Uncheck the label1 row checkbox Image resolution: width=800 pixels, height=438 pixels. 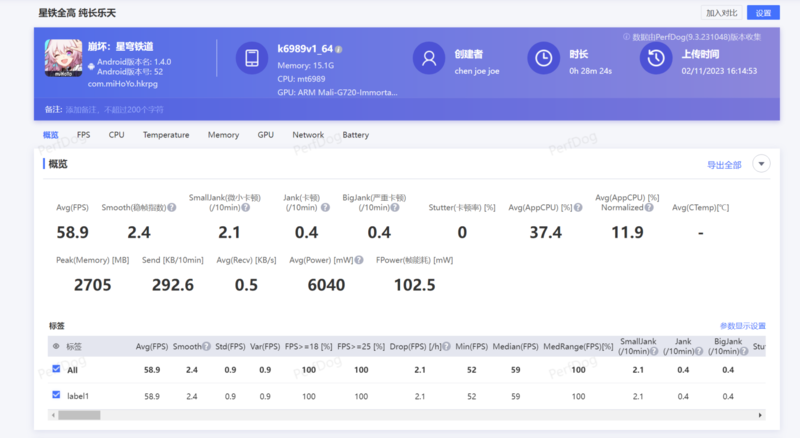56,396
